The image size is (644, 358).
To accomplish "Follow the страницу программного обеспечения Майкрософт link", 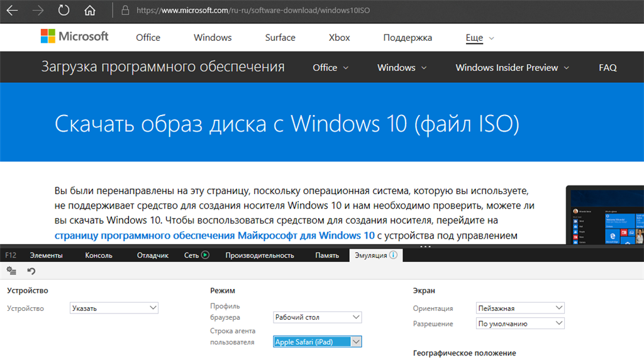I will pos(214,236).
